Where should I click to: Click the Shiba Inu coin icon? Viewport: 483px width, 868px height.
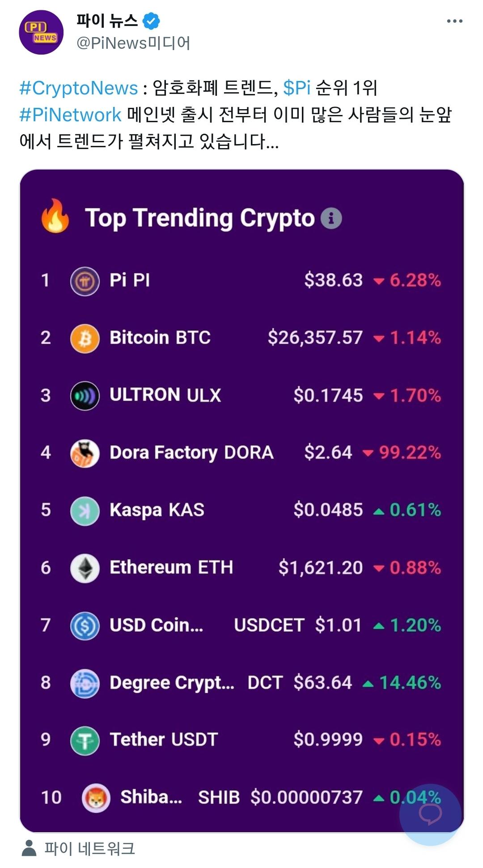click(x=96, y=798)
